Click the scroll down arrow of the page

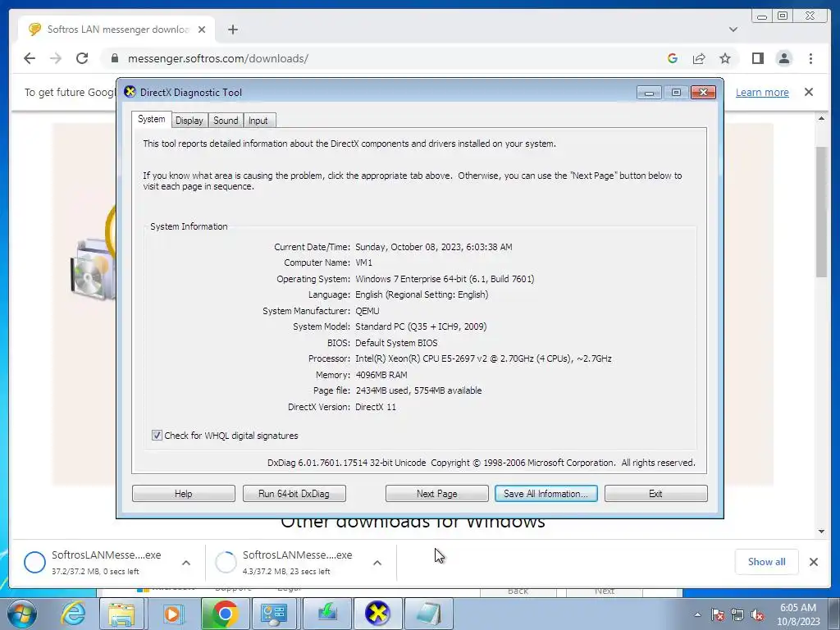click(821, 532)
